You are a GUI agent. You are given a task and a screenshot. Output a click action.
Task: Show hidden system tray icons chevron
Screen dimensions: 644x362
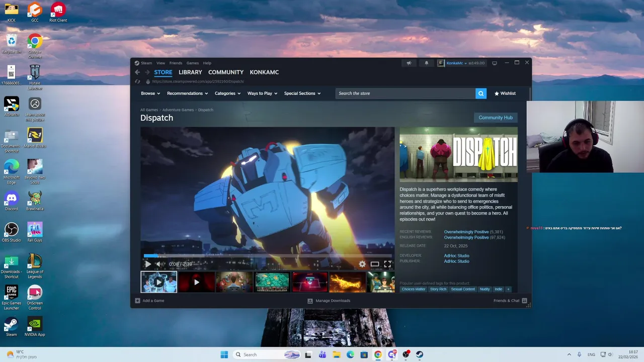point(569,354)
